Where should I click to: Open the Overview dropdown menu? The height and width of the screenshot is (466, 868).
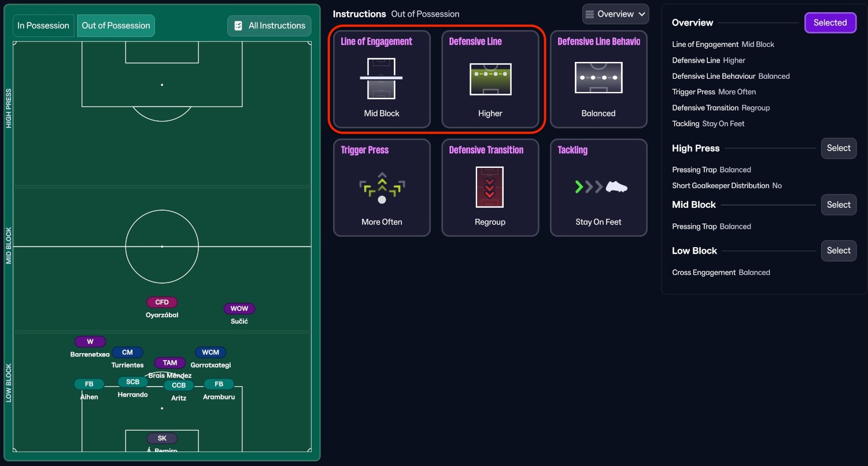pyautogui.click(x=615, y=14)
